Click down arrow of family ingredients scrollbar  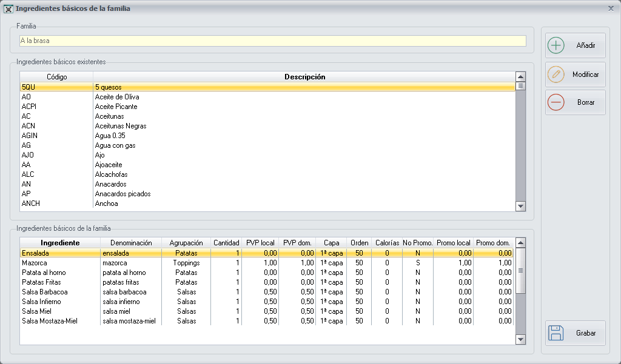pyautogui.click(x=520, y=340)
